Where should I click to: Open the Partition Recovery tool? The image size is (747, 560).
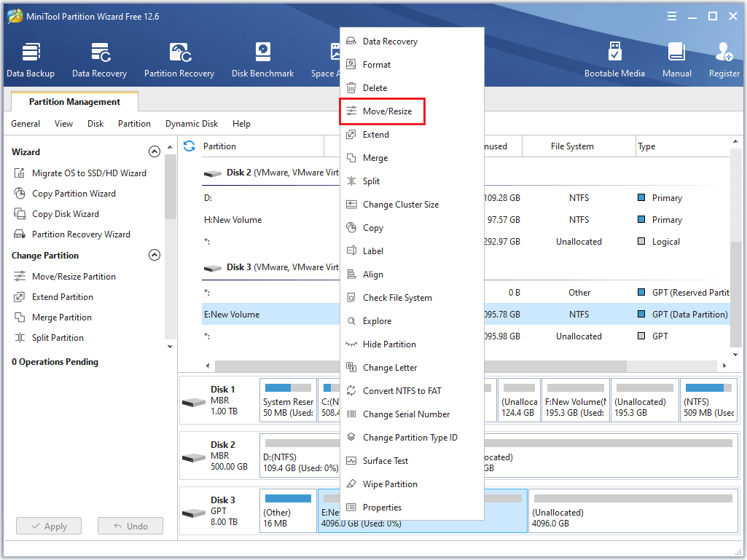click(179, 60)
